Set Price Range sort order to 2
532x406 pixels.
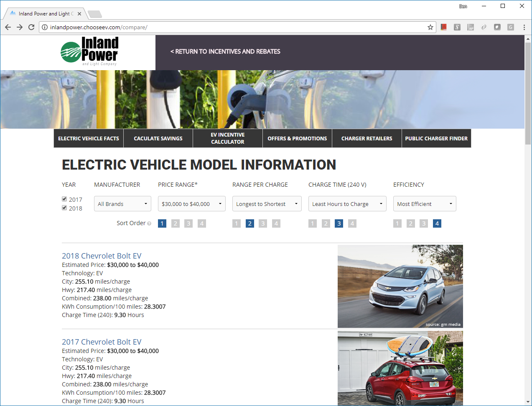coord(176,223)
